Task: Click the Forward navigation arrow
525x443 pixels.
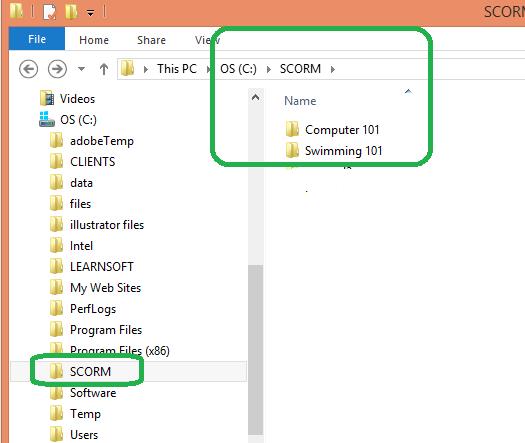Action: coord(57,69)
